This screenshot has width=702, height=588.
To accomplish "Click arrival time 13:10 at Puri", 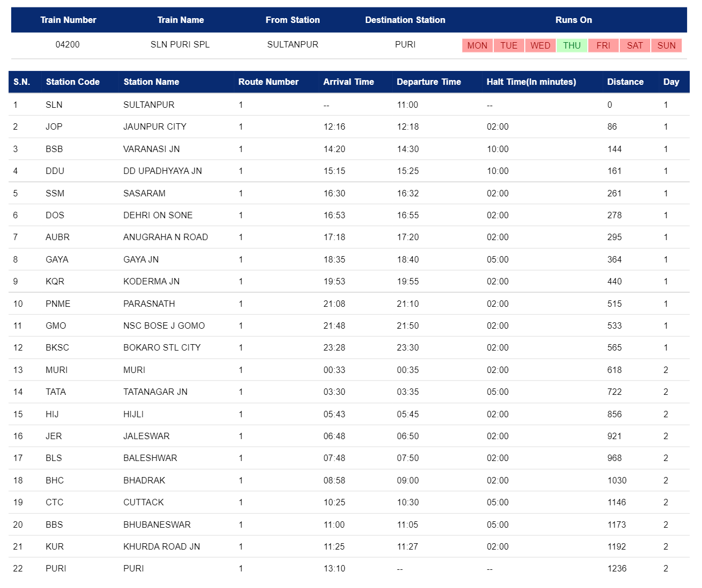I will tap(334, 568).
